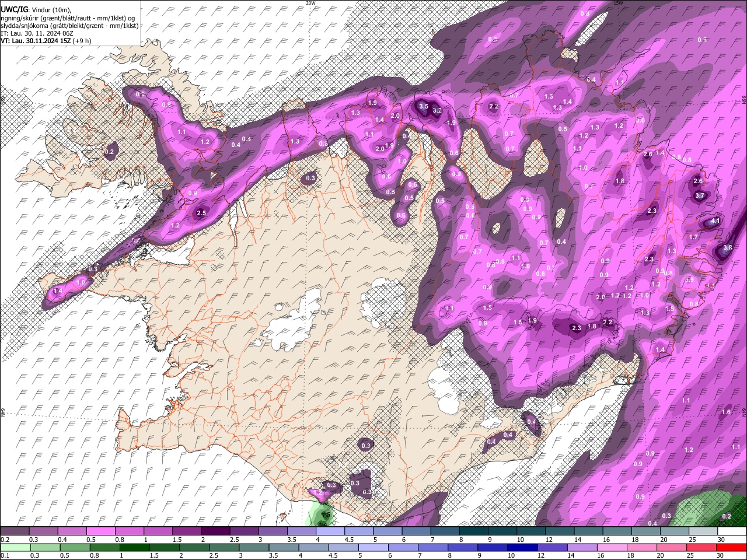747x560 pixels.
Task: Select bottom legend swatch between 1 and 1.5
Action: 134,547
